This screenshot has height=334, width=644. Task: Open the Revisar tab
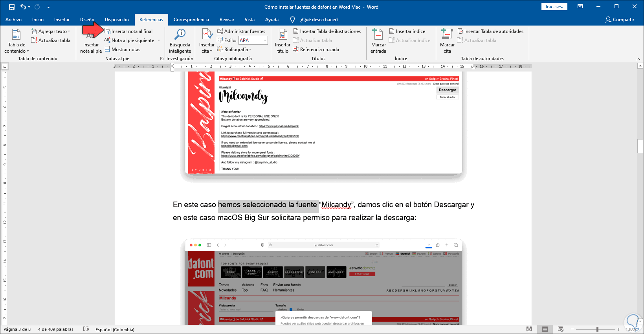click(227, 20)
